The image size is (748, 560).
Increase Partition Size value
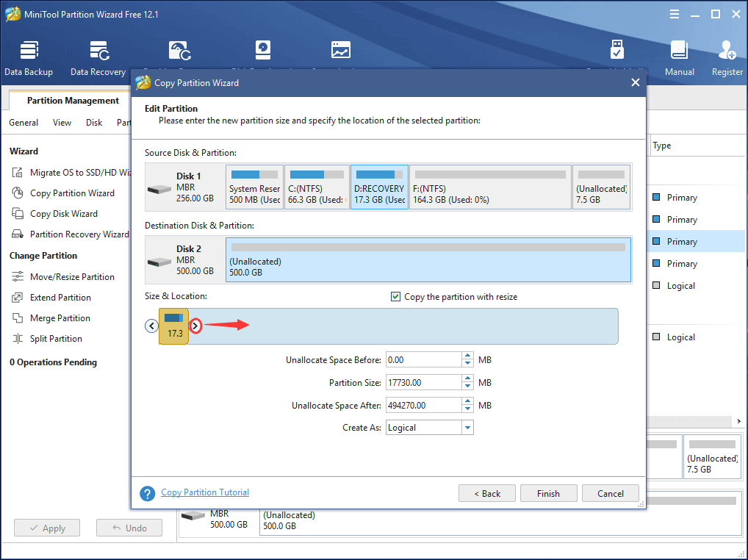pos(467,378)
